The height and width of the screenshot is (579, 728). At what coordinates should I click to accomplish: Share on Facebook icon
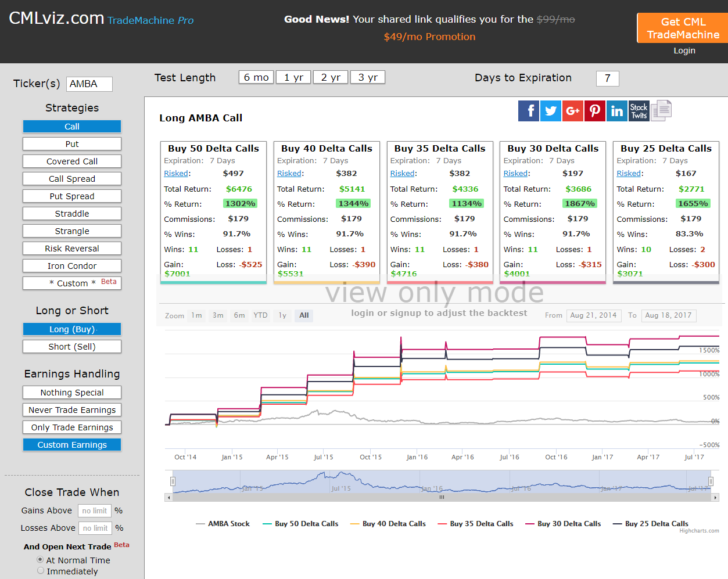(529, 110)
